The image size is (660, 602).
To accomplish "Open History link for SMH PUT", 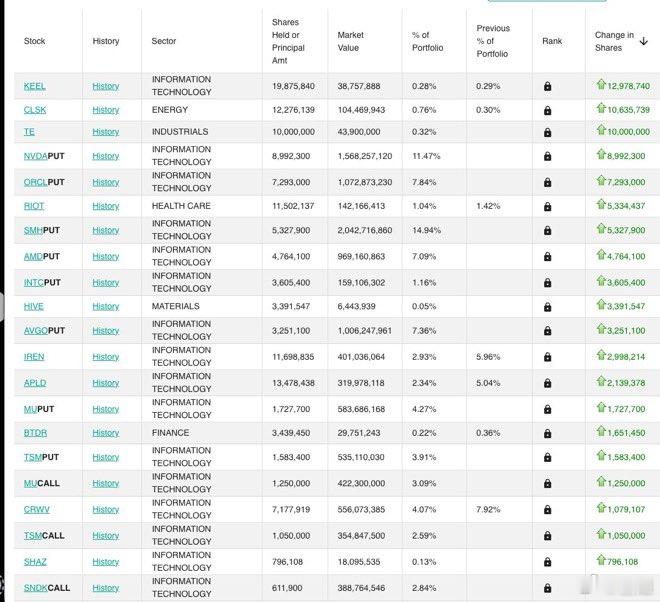I will 106,230.
